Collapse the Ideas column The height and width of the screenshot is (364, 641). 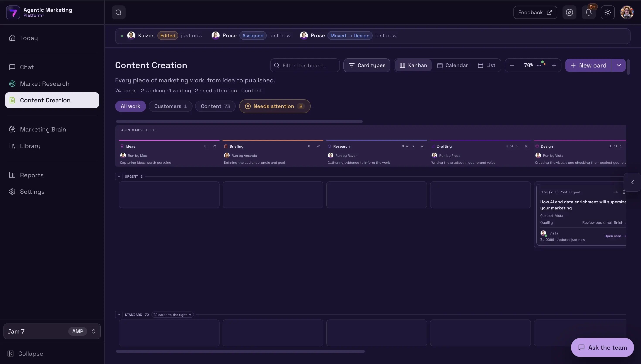pos(215,146)
